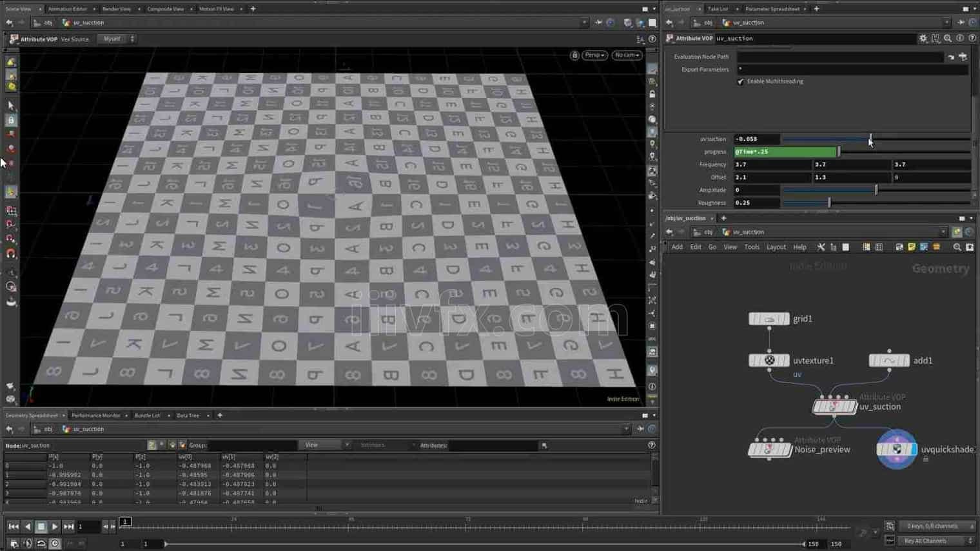Open the parameter pane help icon
The height and width of the screenshot is (551, 980).
tap(972, 39)
